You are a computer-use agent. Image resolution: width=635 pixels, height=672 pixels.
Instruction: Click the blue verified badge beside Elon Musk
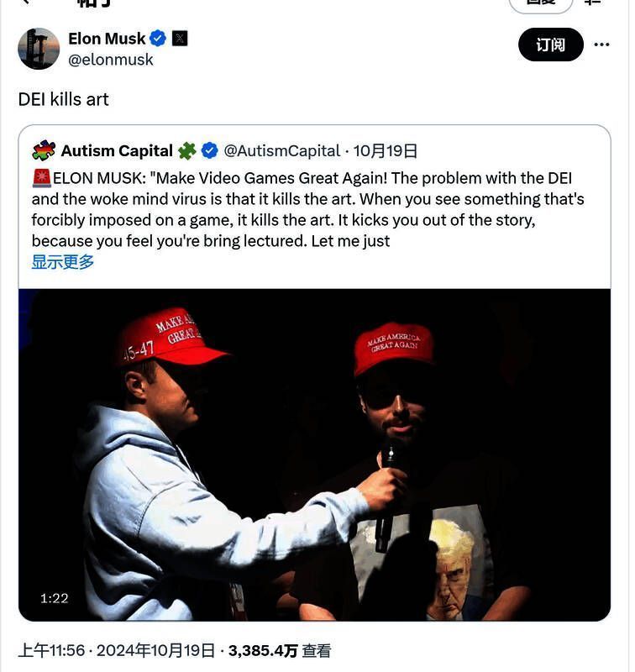(158, 38)
